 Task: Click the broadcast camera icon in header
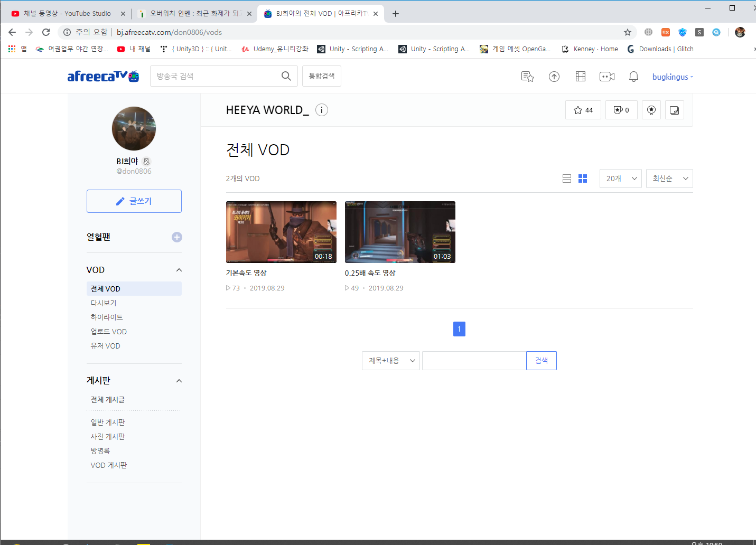tap(606, 76)
